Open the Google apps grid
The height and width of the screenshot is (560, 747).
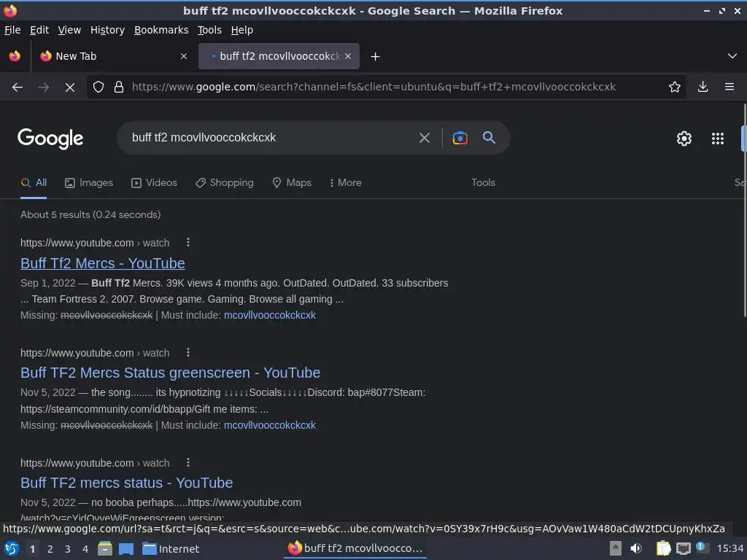(x=718, y=139)
